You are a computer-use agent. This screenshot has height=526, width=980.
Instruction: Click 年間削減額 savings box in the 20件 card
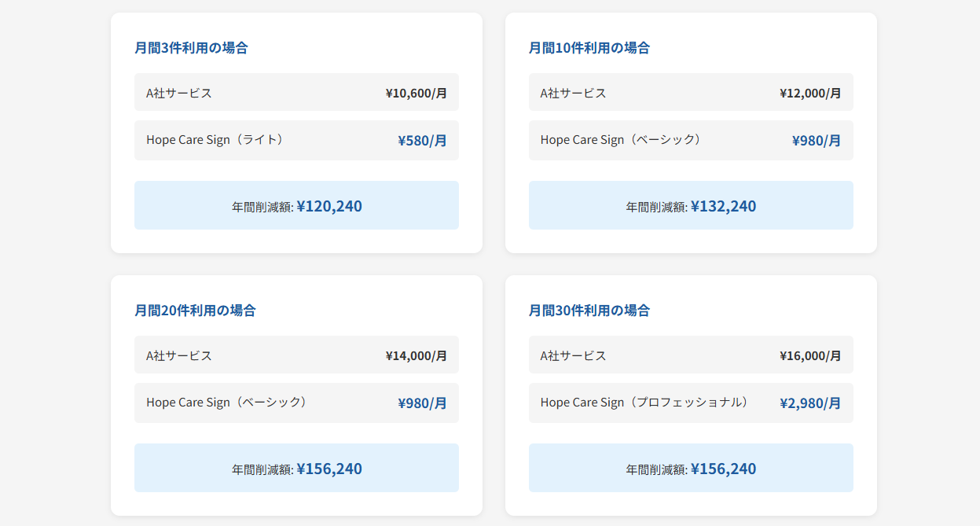296,469
